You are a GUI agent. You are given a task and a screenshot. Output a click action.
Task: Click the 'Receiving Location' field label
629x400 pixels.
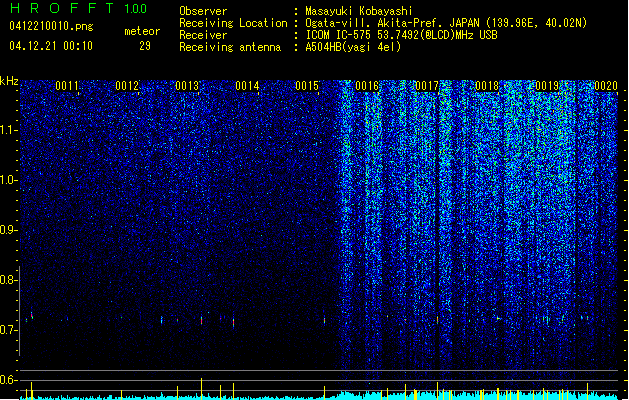pos(233,23)
